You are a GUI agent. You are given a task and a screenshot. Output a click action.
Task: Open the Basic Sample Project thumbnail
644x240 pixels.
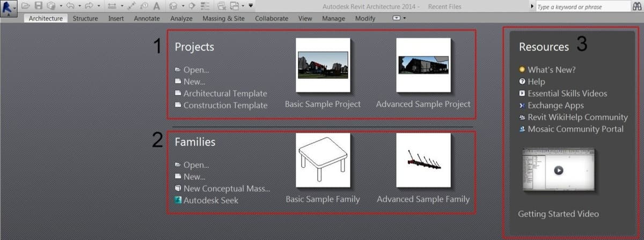(323, 65)
